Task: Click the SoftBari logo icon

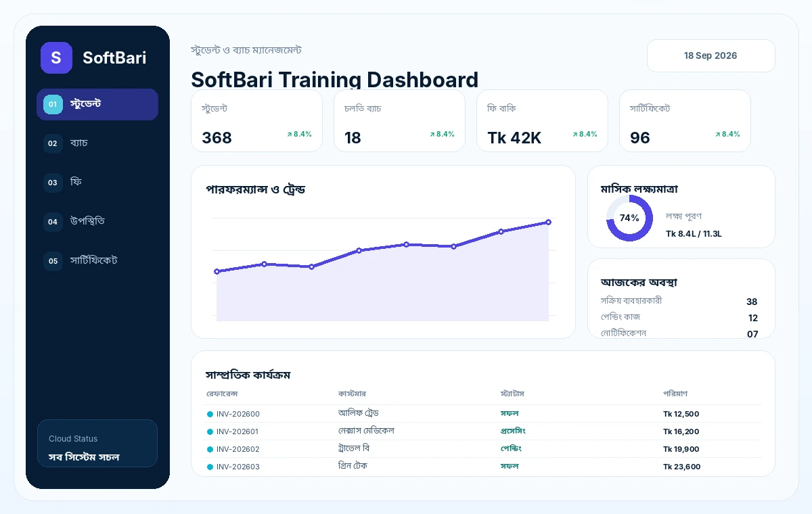Action: [x=56, y=57]
